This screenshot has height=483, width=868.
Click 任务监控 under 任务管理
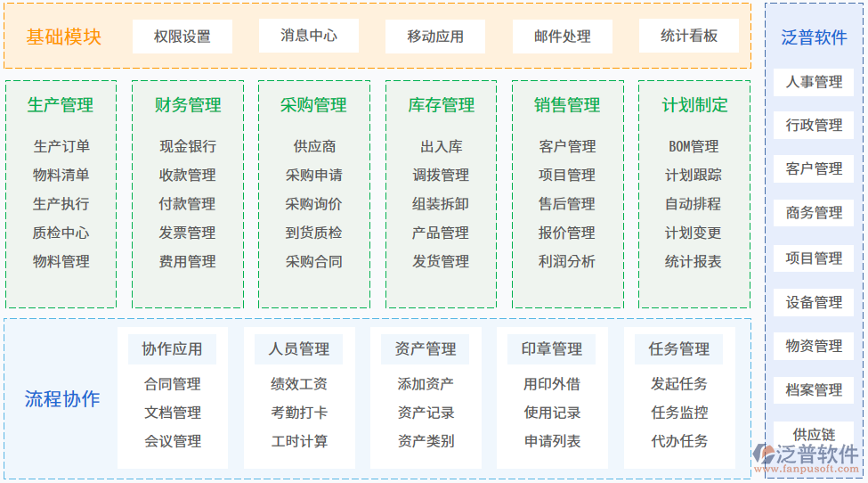tap(679, 413)
